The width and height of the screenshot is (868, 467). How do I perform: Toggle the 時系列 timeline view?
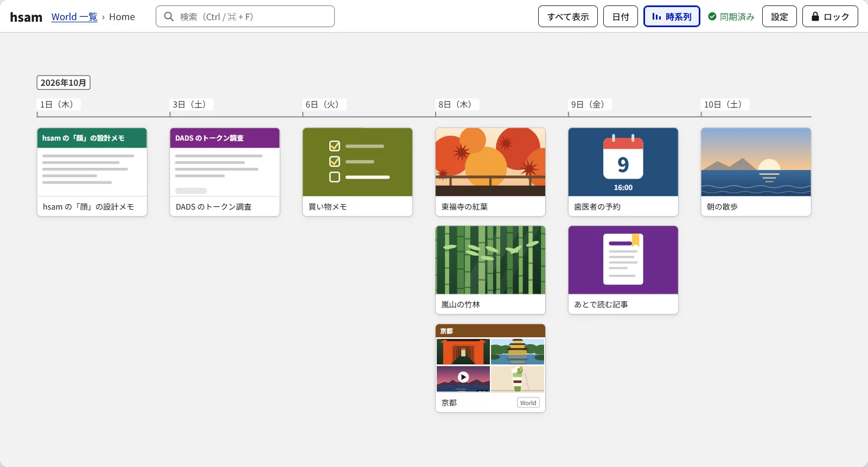tap(672, 16)
